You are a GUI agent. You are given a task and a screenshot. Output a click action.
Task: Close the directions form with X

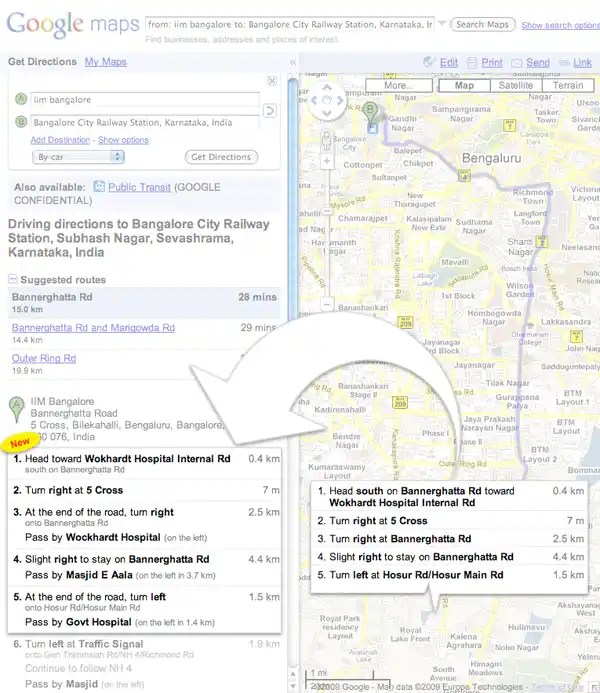[x=272, y=81]
